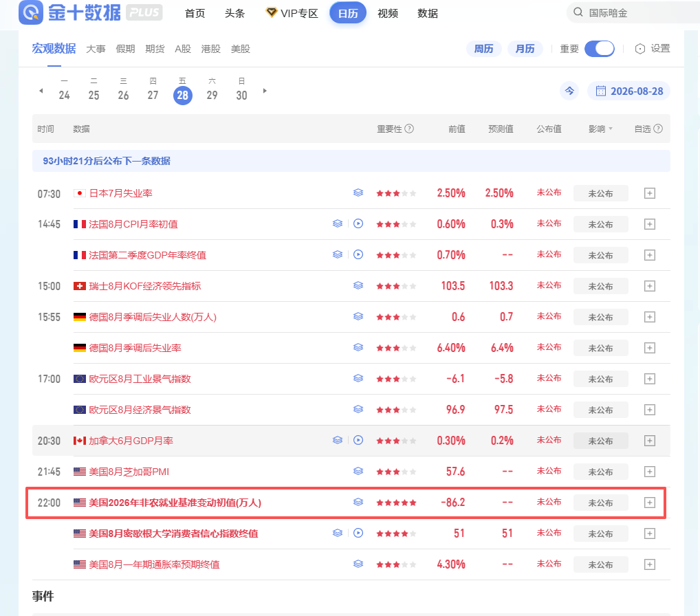Open link 美国8月密歇根大学消费者信心指数终值
The width and height of the screenshot is (700, 616).
click(173, 533)
